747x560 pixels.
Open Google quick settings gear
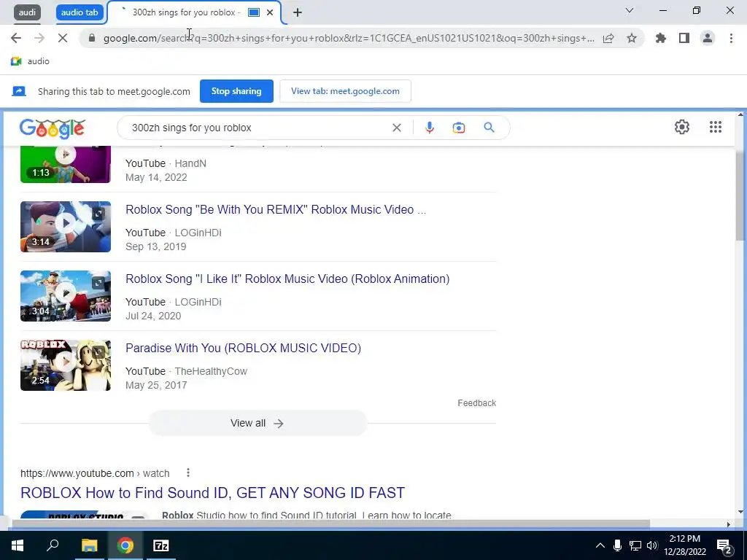682,127
